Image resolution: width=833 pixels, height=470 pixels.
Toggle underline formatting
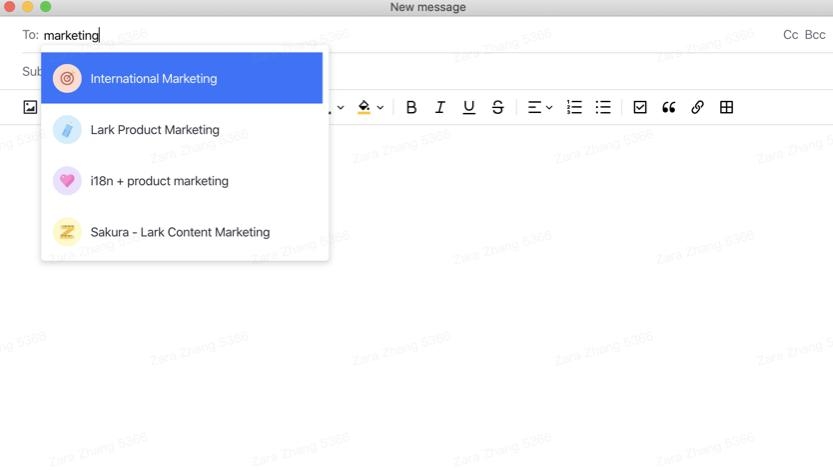pyautogui.click(x=469, y=107)
